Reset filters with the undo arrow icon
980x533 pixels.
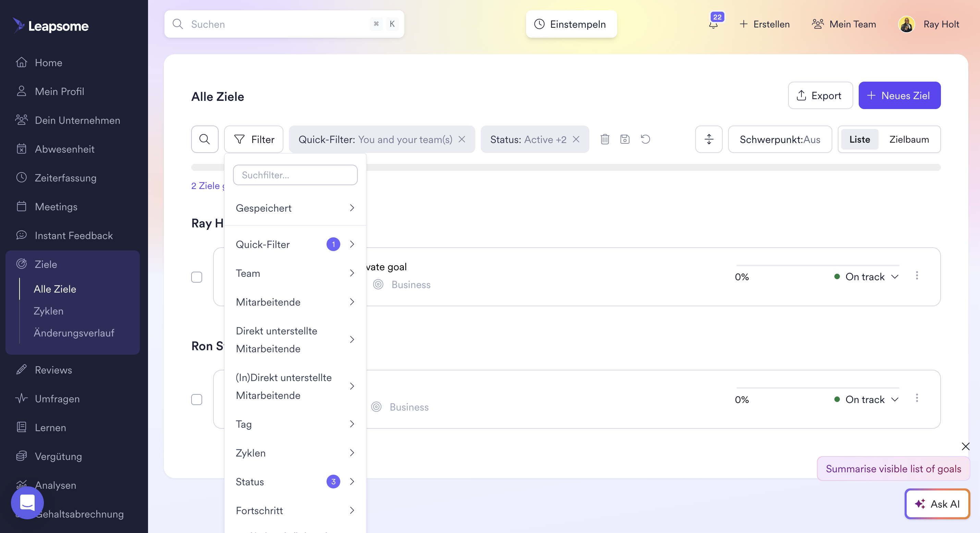pos(645,139)
